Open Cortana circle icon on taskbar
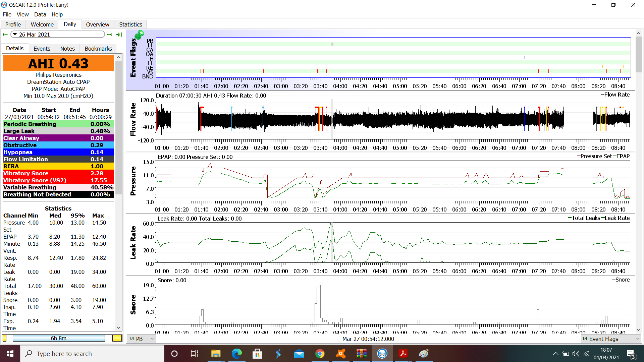This screenshot has height=362, width=644. tap(174, 354)
